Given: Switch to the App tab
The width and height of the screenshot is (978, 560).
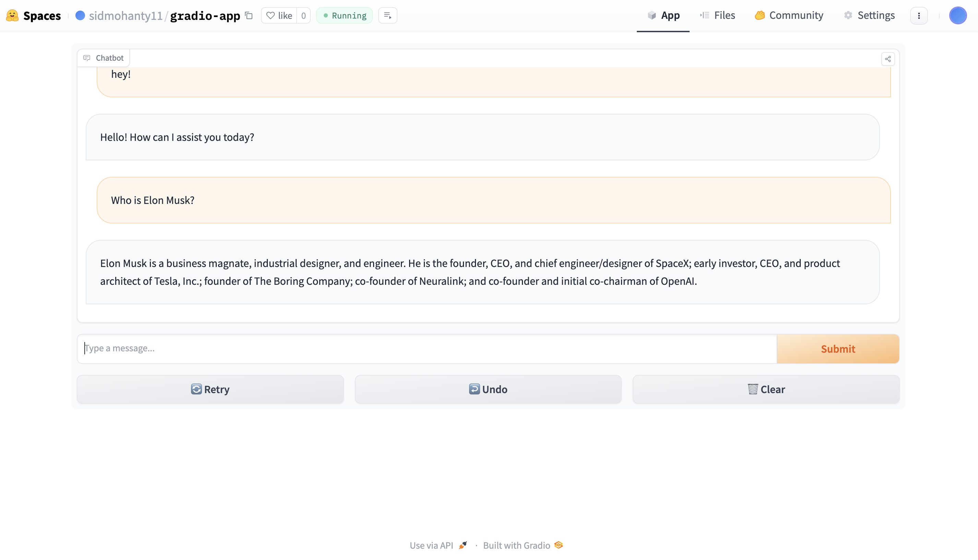Looking at the screenshot, I should point(663,15).
